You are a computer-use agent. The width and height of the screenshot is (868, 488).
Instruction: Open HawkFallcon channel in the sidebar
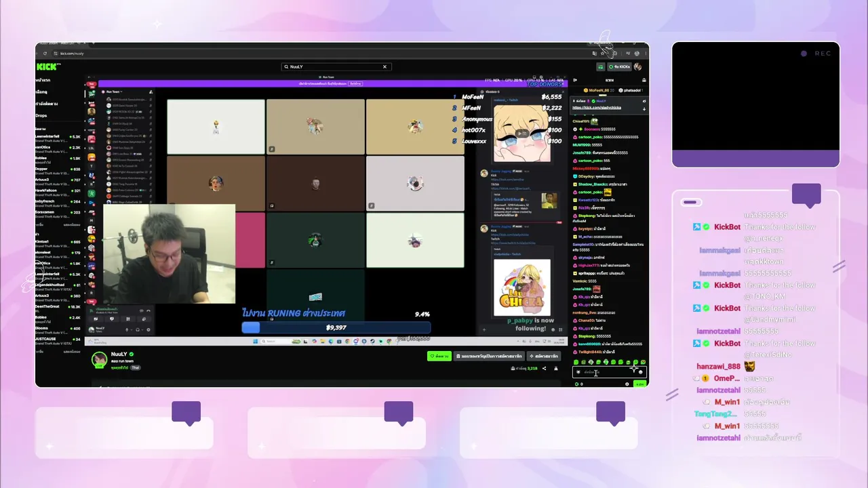click(58, 192)
